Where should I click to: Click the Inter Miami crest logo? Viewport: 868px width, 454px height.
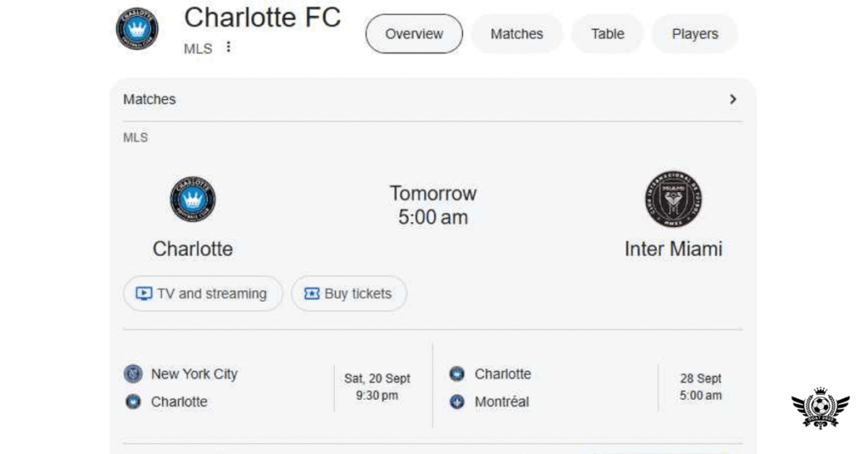(673, 199)
